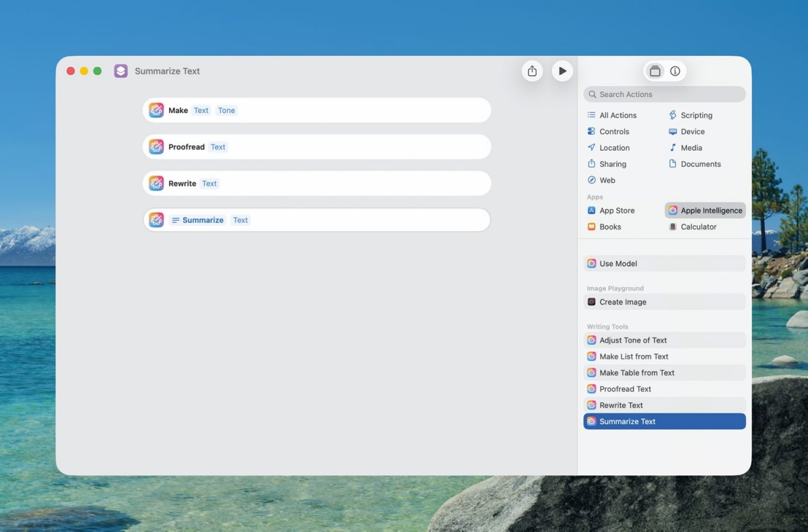Image resolution: width=808 pixels, height=532 pixels.
Task: Click the Text parameter in Proofread action
Action: click(x=217, y=147)
